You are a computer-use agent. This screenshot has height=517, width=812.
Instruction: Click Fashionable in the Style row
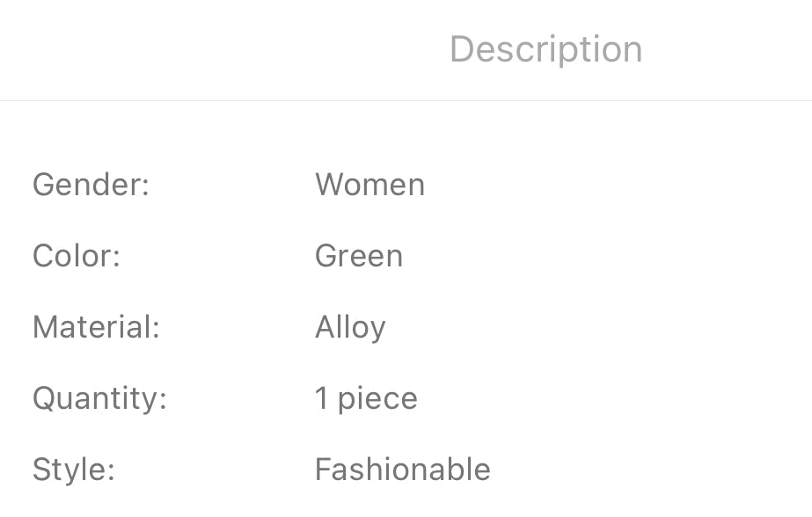pyautogui.click(x=403, y=470)
